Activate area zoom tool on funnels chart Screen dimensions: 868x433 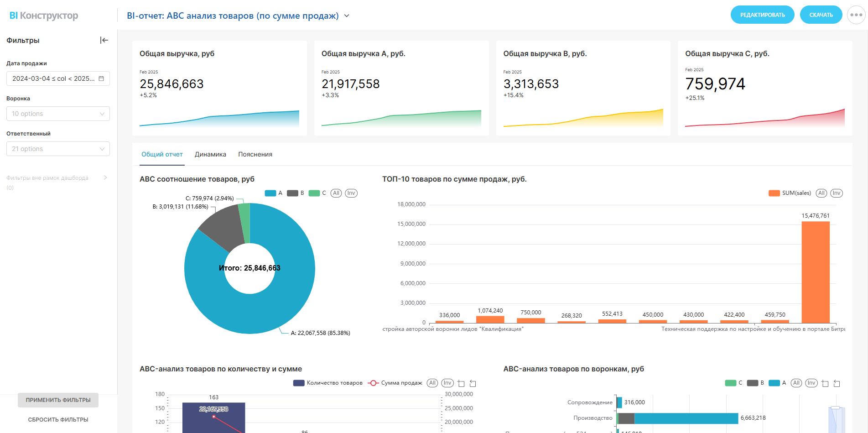click(825, 383)
